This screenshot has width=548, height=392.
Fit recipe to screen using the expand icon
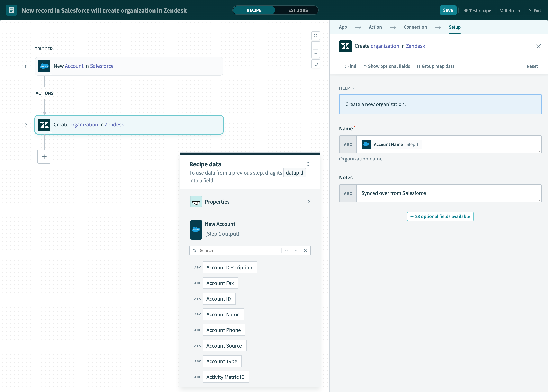pyautogui.click(x=316, y=64)
